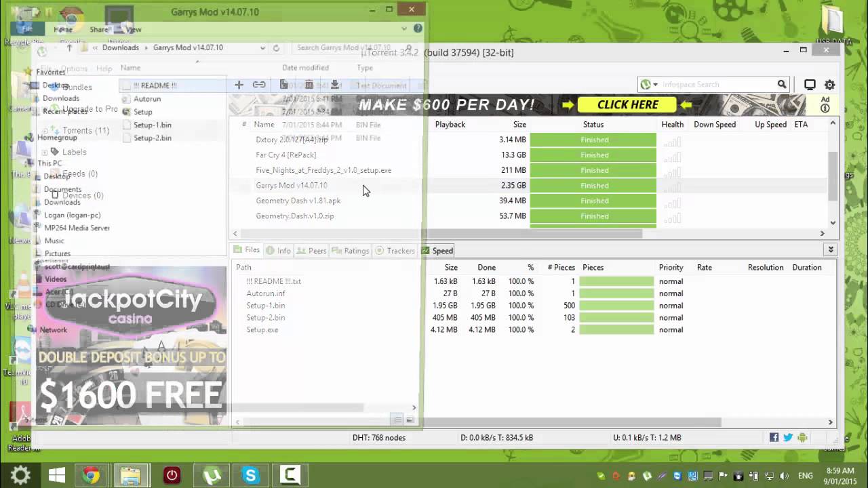
Task: Open the Explorer Home ribbon tab
Action: click(63, 29)
